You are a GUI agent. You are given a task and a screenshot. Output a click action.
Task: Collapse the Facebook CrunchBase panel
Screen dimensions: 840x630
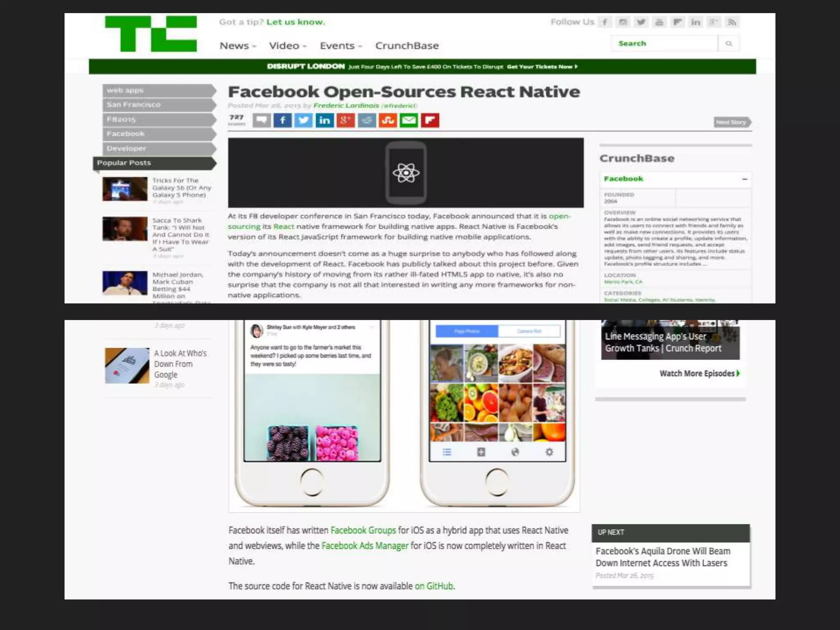tap(744, 179)
